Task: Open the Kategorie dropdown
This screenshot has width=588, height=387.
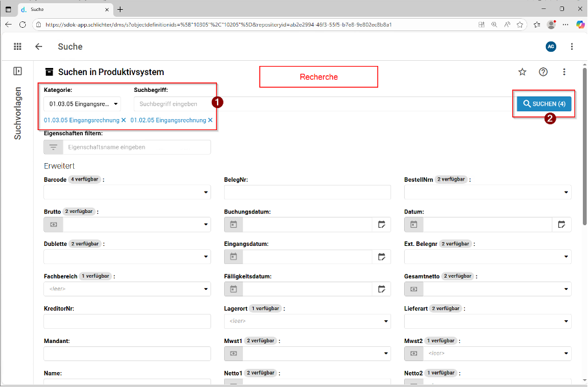Action: 82,104
